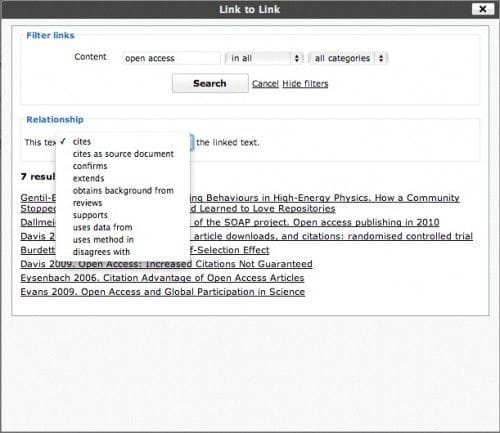Choose 'confirms' from the relationship list

(x=123, y=166)
